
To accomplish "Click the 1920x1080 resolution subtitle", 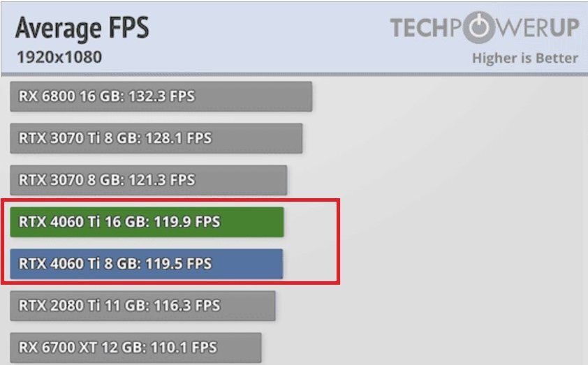I will coord(59,57).
